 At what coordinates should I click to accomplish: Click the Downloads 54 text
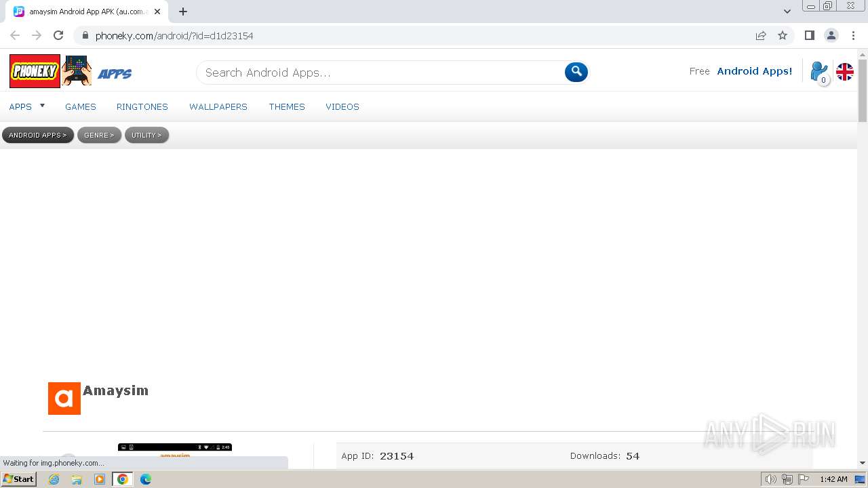tap(605, 456)
